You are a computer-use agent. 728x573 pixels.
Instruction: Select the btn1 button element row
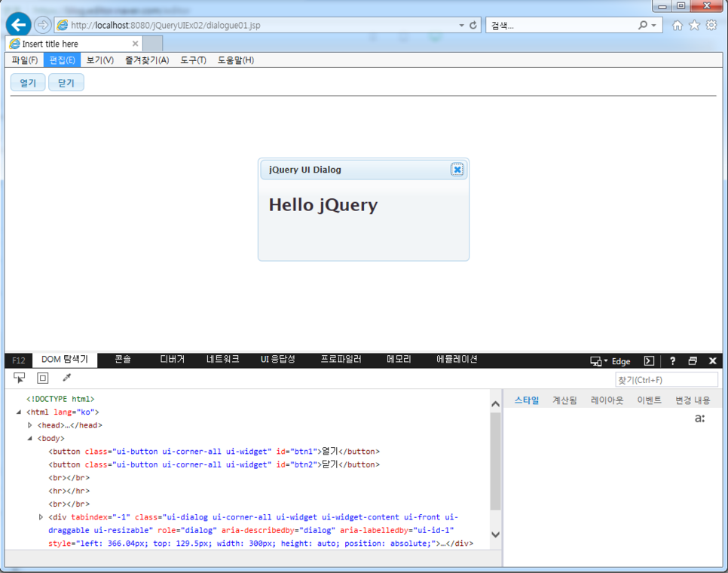[x=214, y=452]
